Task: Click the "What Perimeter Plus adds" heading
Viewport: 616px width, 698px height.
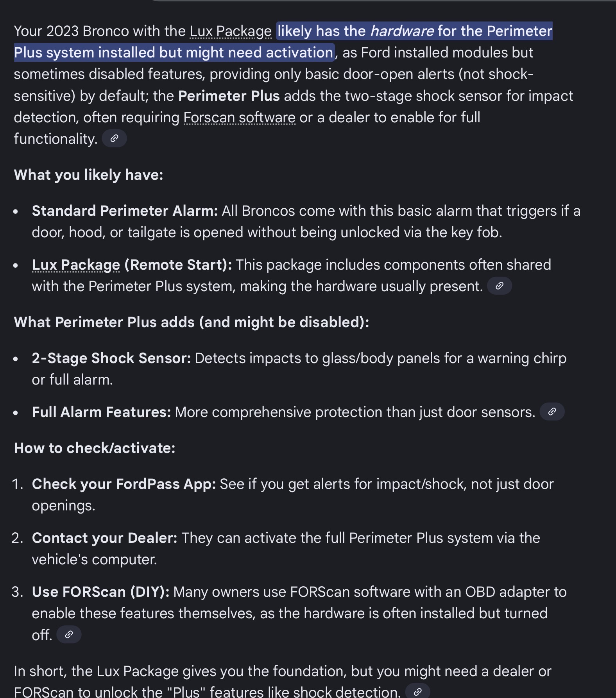Action: [192, 322]
